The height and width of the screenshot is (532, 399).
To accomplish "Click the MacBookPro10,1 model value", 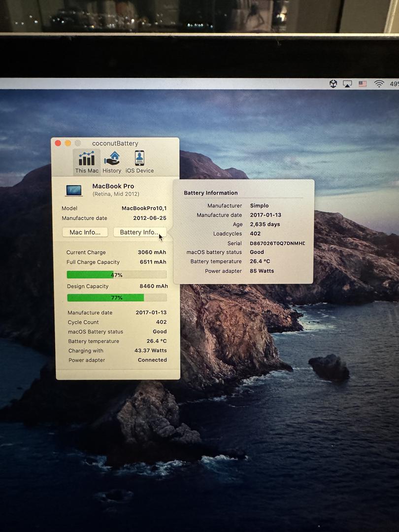I will coord(144,208).
